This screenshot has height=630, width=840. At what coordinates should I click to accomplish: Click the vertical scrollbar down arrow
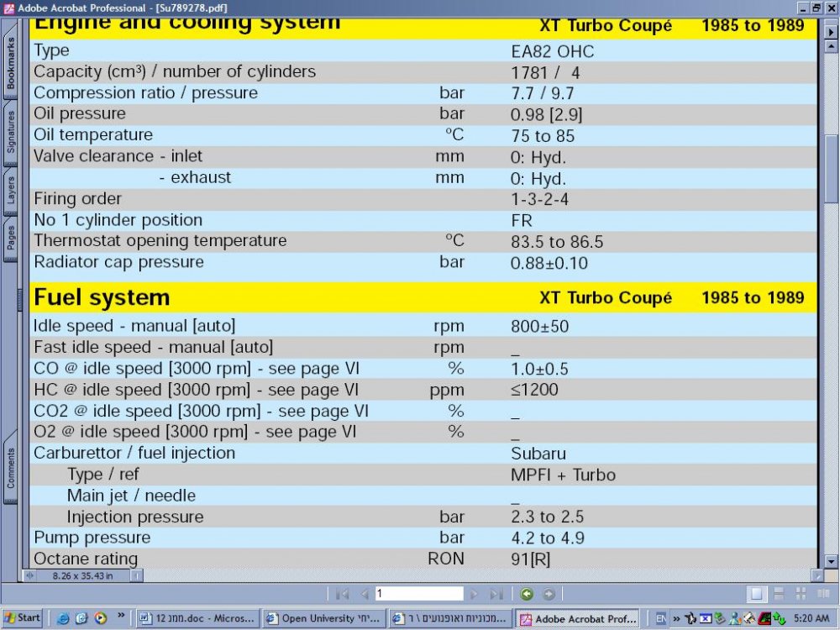click(831, 561)
